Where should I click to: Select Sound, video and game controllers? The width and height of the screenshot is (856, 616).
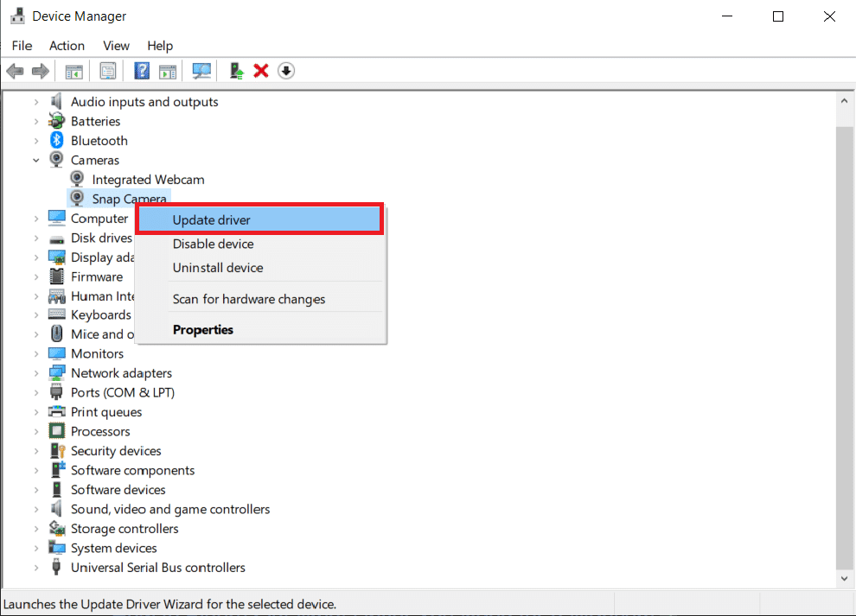(169, 509)
